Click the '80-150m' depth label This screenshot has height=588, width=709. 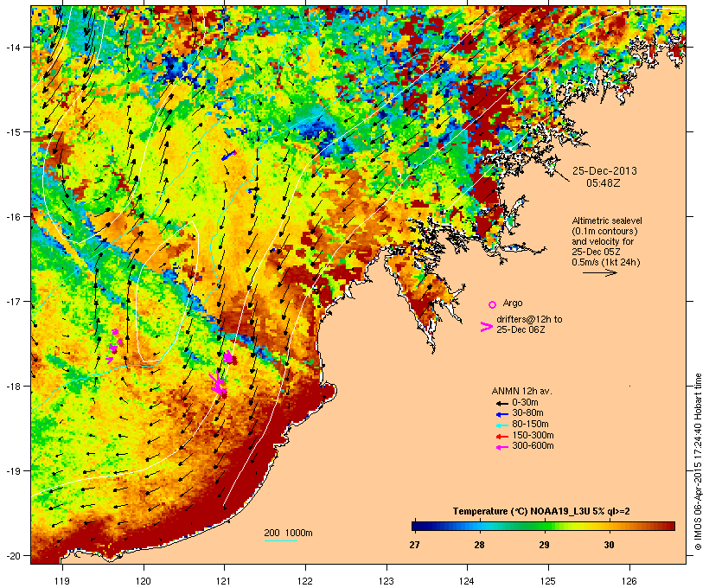coord(530,425)
